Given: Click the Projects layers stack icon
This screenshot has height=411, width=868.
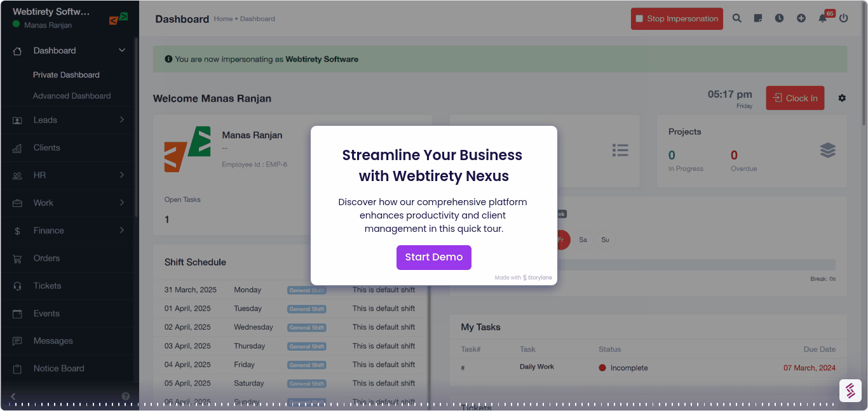Looking at the screenshot, I should (827, 150).
